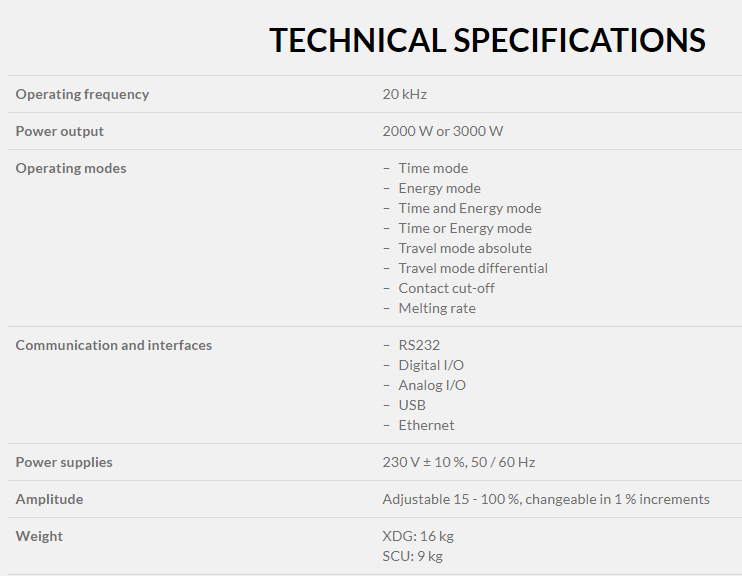
Task: Click the Communication and interfaces label
Action: pos(113,345)
